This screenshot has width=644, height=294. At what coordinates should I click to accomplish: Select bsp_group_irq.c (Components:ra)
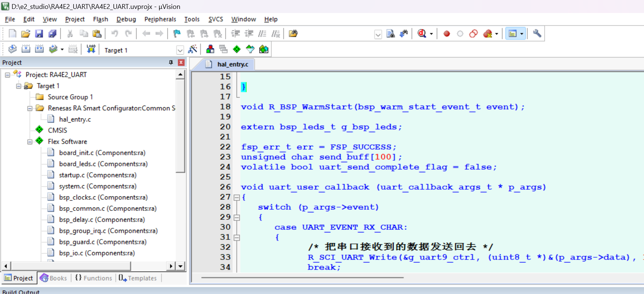pos(108,231)
